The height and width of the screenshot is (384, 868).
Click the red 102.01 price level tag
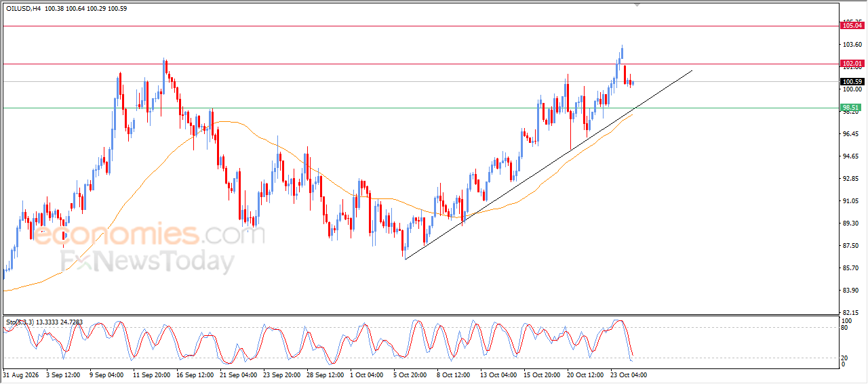[x=852, y=64]
